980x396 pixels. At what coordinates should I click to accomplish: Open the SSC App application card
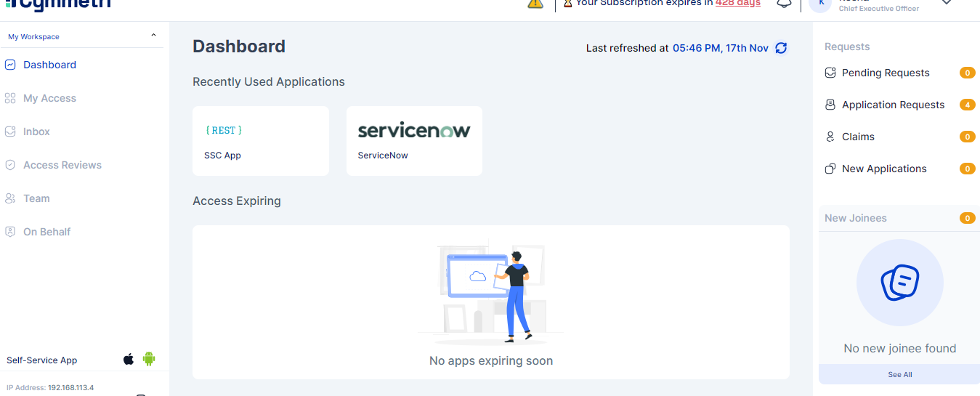coord(260,141)
